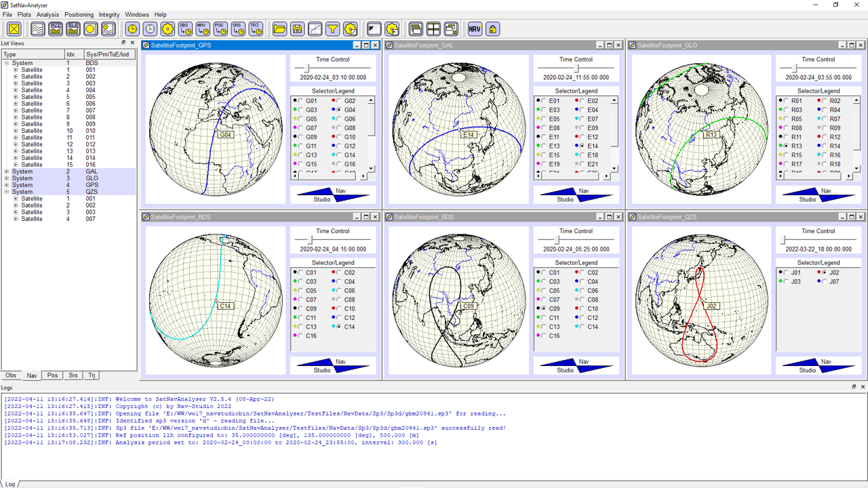
Task: Click the tile windows grid icon
Action: pyautogui.click(x=433, y=28)
